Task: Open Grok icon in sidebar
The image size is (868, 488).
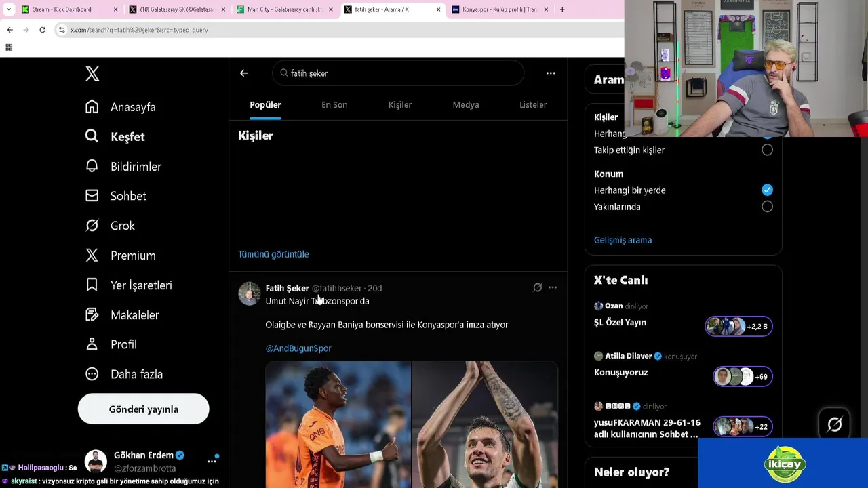Action: (x=92, y=225)
